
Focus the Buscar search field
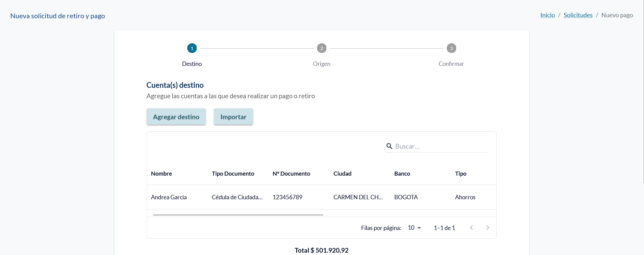click(441, 146)
